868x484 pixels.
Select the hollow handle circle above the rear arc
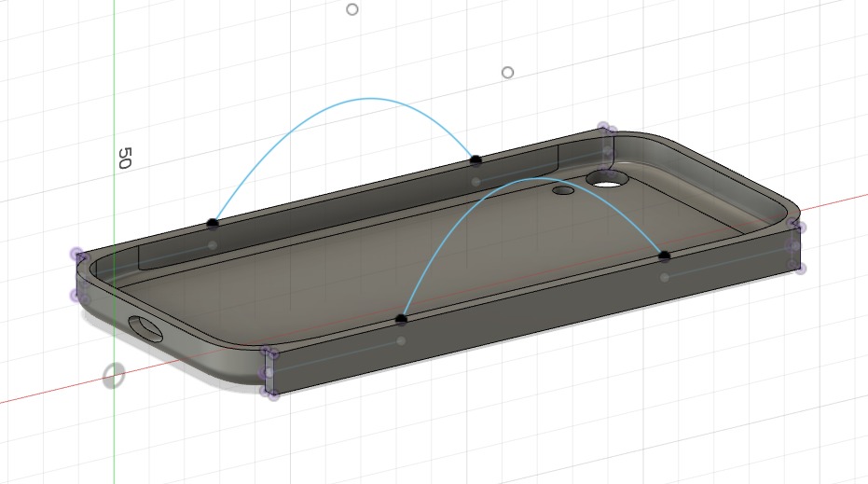[352, 9]
